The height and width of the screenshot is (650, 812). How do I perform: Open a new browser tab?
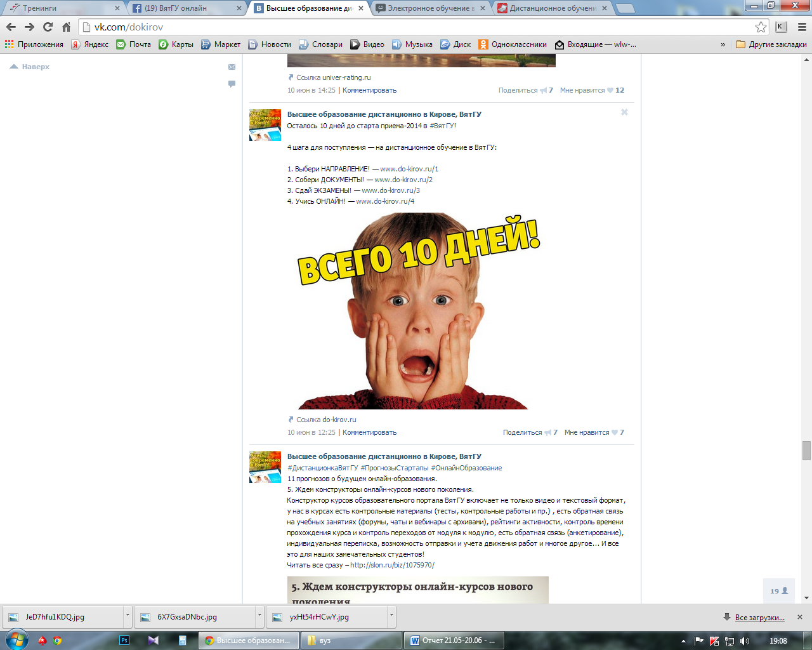(625, 8)
